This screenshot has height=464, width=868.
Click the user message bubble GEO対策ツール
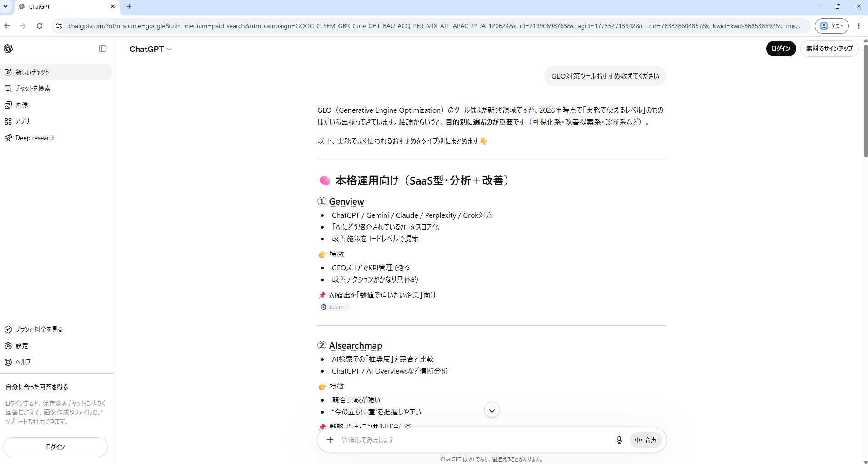605,76
